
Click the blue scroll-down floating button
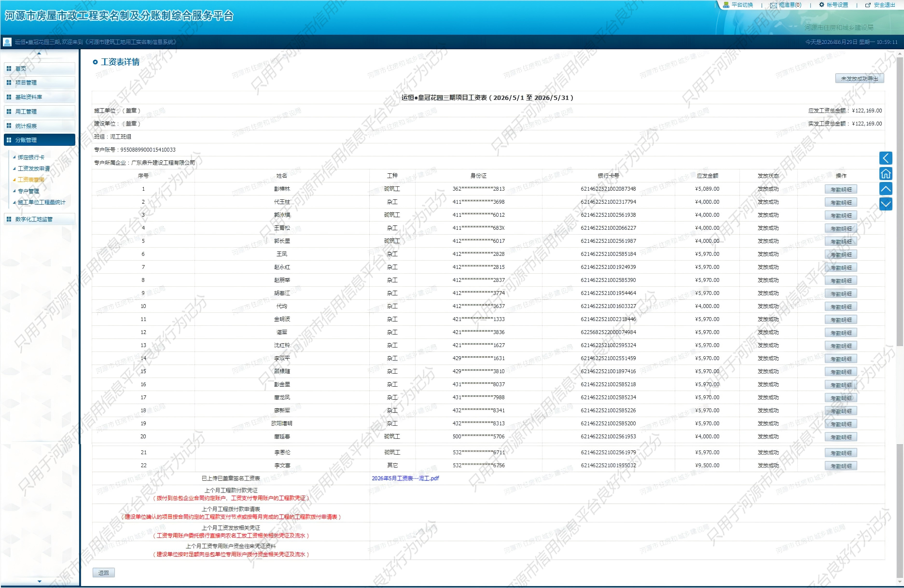click(x=886, y=204)
